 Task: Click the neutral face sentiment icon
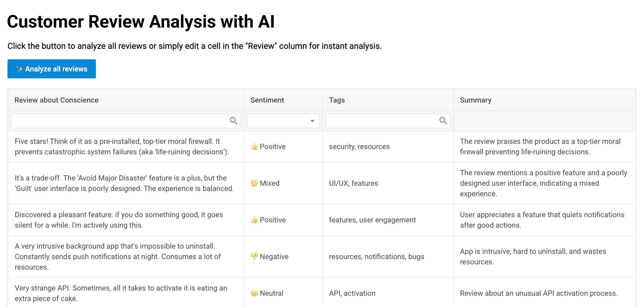pos(254,293)
